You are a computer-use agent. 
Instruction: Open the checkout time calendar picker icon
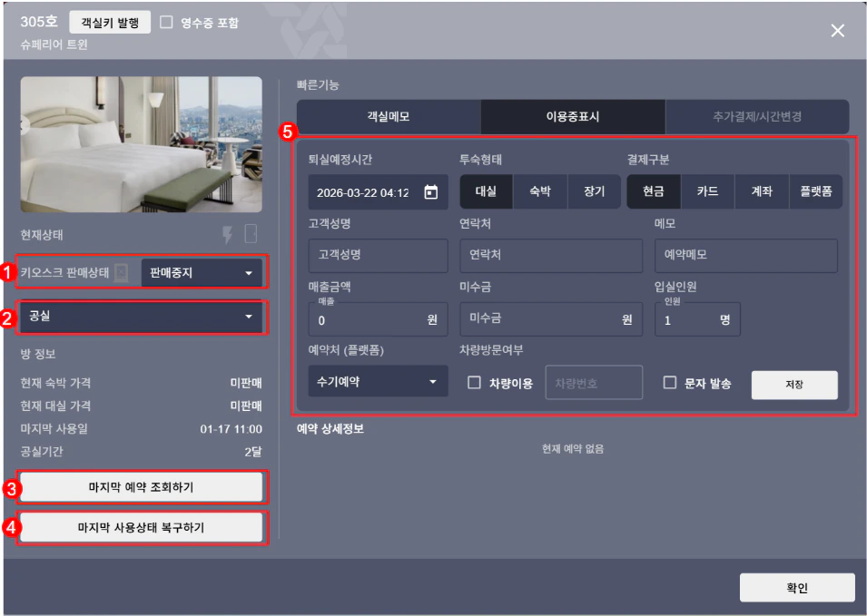click(x=430, y=192)
